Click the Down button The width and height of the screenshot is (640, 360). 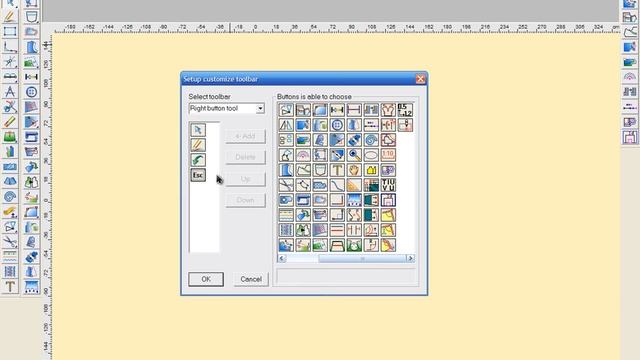(x=245, y=200)
